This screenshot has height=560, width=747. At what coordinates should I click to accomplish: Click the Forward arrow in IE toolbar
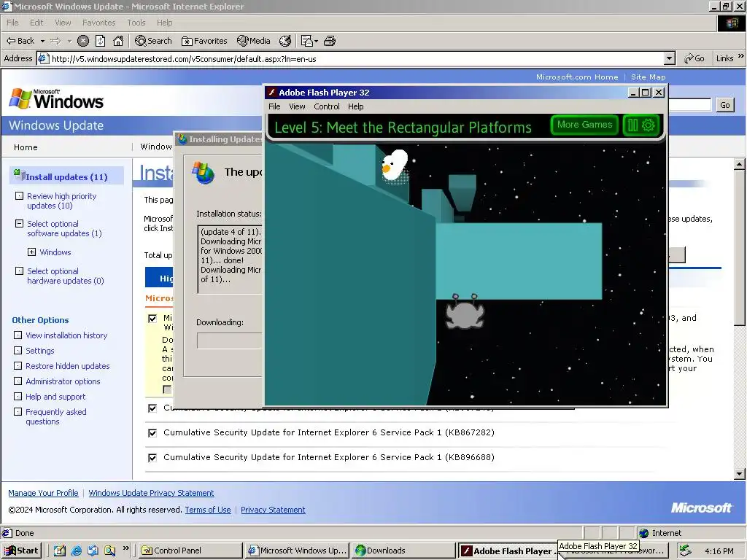click(55, 41)
